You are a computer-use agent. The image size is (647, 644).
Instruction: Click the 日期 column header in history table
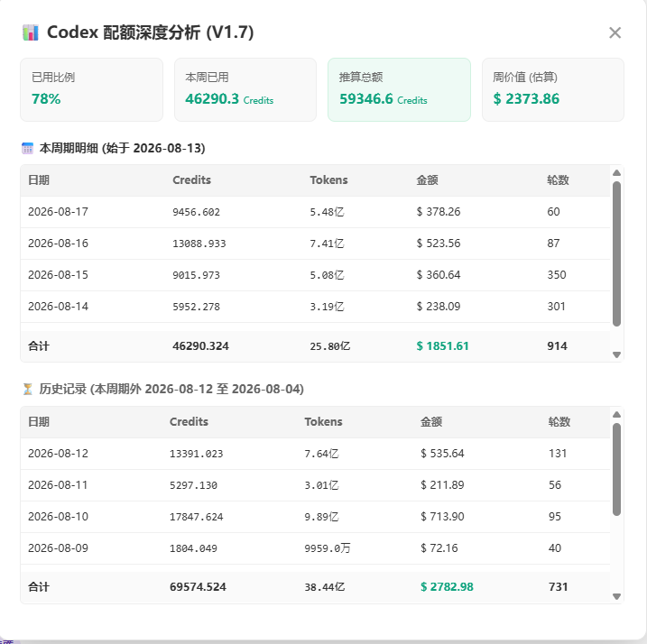click(x=39, y=421)
